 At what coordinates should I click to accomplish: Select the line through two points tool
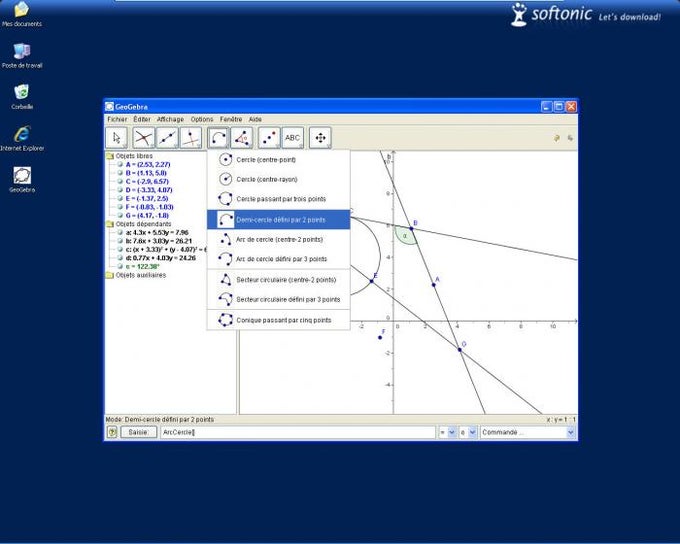click(167, 138)
